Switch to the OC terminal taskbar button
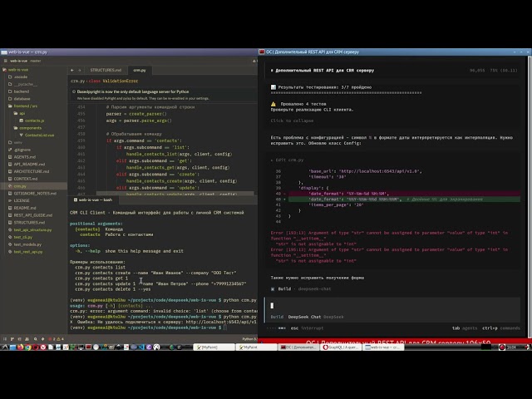Viewport: 532px width, 399px height. coord(298,347)
